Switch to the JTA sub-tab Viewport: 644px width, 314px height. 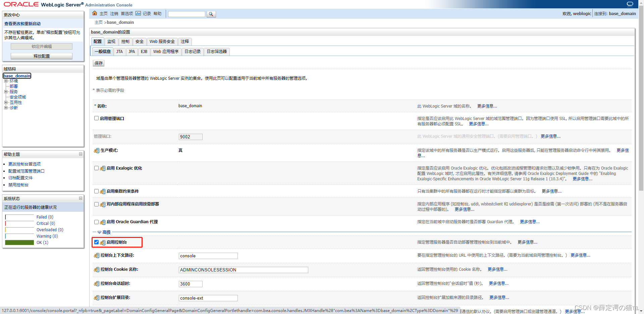point(119,52)
